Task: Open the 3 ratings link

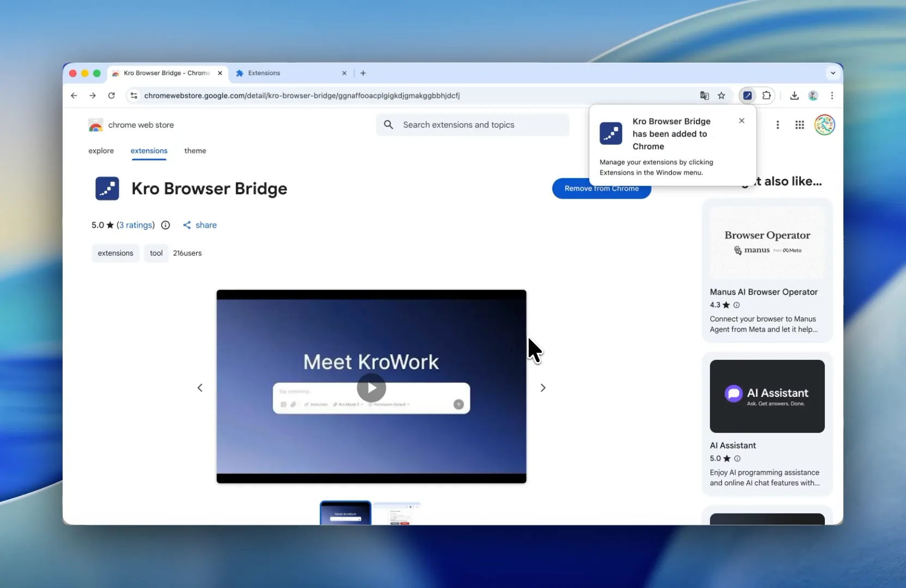Action: click(x=136, y=225)
